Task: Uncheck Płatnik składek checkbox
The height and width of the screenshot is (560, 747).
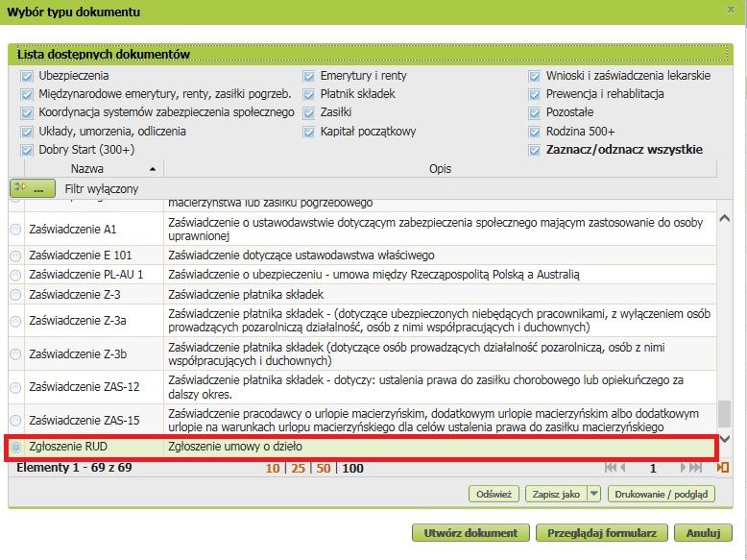Action: [309, 94]
